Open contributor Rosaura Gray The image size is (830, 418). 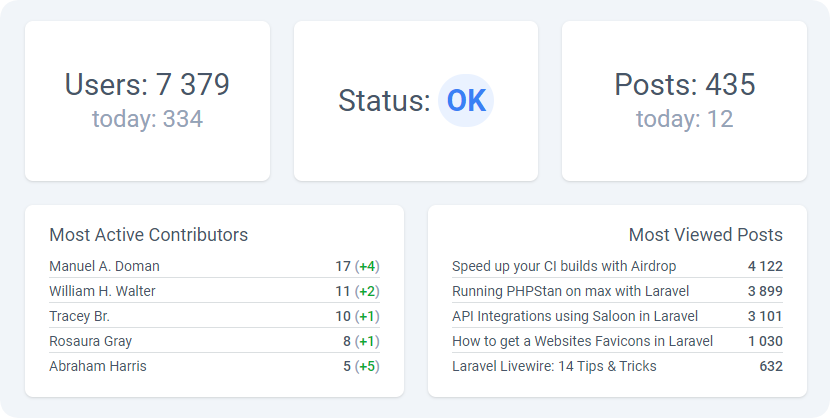[90, 341]
